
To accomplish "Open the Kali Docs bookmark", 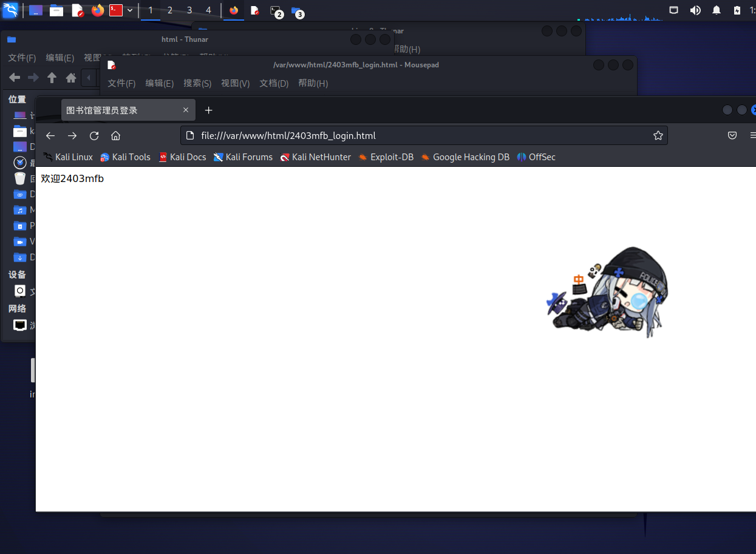I will click(x=182, y=157).
